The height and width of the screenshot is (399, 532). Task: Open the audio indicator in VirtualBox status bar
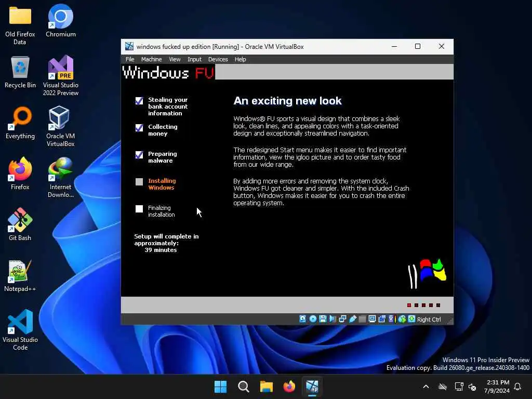click(332, 319)
